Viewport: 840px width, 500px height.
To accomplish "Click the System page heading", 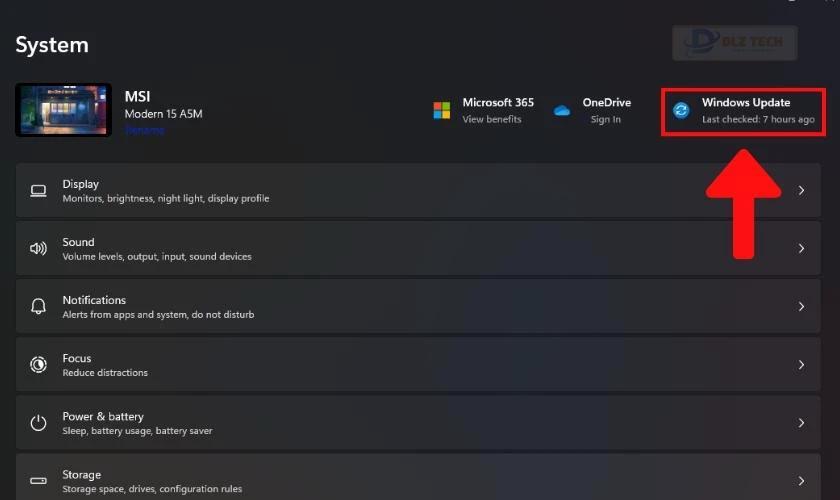I will 52,45.
